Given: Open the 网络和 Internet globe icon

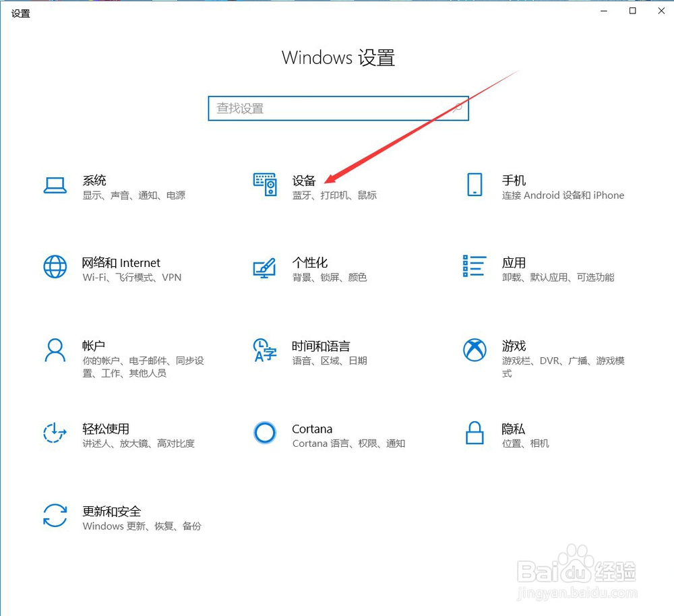Looking at the screenshot, I should click(55, 266).
